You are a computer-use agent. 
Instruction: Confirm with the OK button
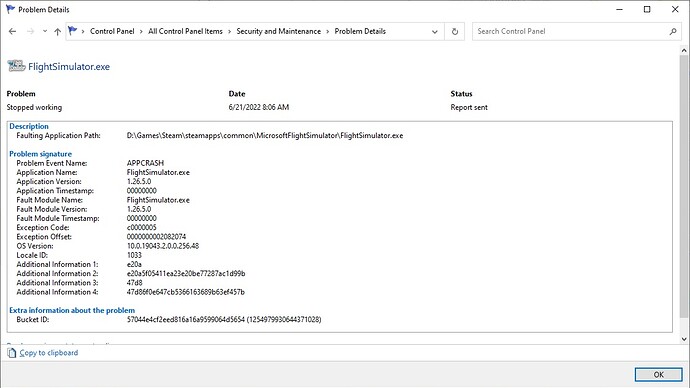[658, 374]
